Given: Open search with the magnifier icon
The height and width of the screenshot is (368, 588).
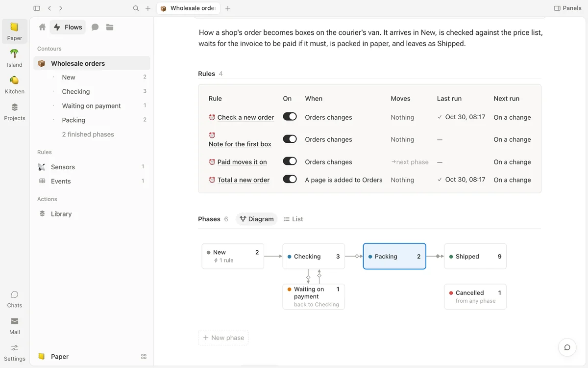Looking at the screenshot, I should tap(136, 8).
